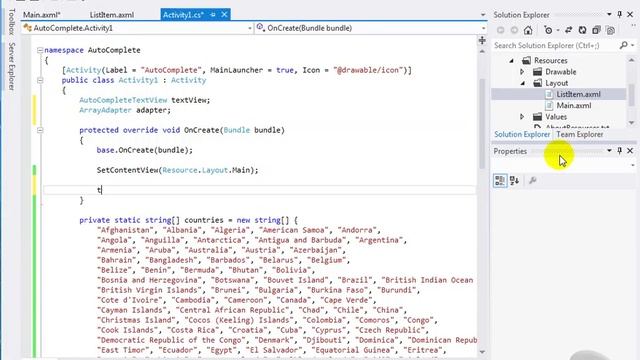
Task: Select the Resources folder item
Action: click(x=551, y=60)
